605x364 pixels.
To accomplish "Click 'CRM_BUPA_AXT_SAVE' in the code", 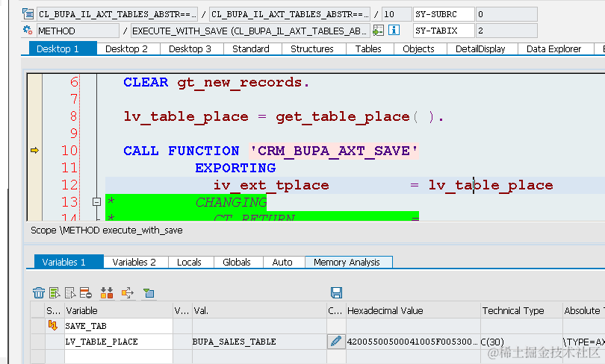I will coord(334,151).
